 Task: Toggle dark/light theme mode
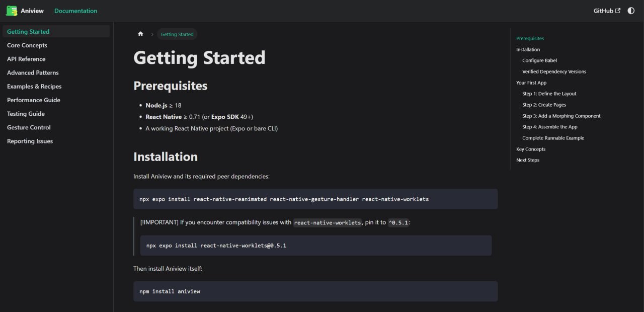pos(631,11)
